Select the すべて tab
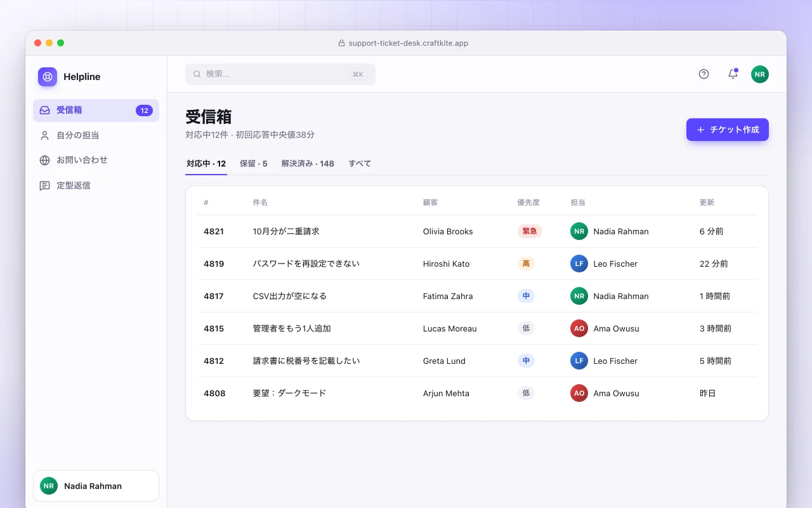 [x=360, y=164]
